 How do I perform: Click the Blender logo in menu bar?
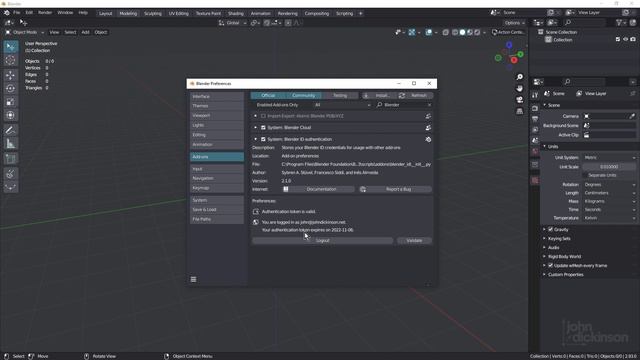pos(7,13)
